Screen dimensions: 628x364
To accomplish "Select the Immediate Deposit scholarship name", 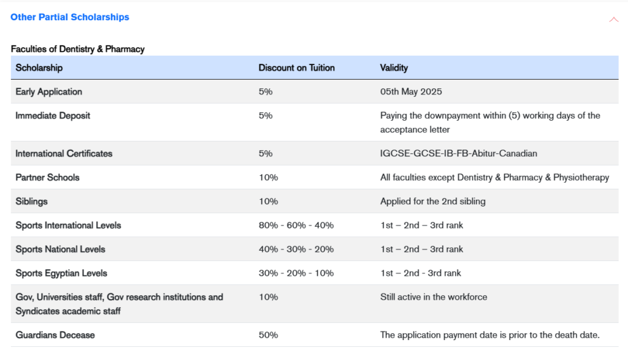I will pyautogui.click(x=53, y=116).
